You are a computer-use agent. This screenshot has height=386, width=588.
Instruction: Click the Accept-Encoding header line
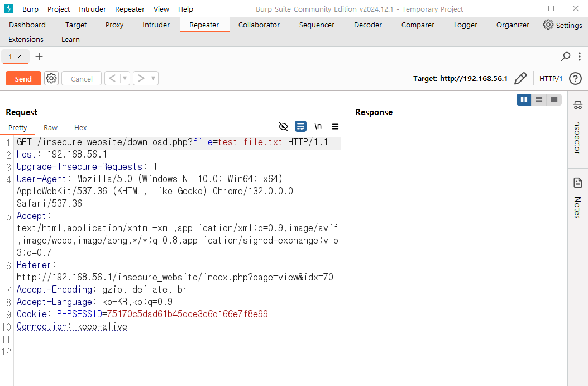point(101,289)
